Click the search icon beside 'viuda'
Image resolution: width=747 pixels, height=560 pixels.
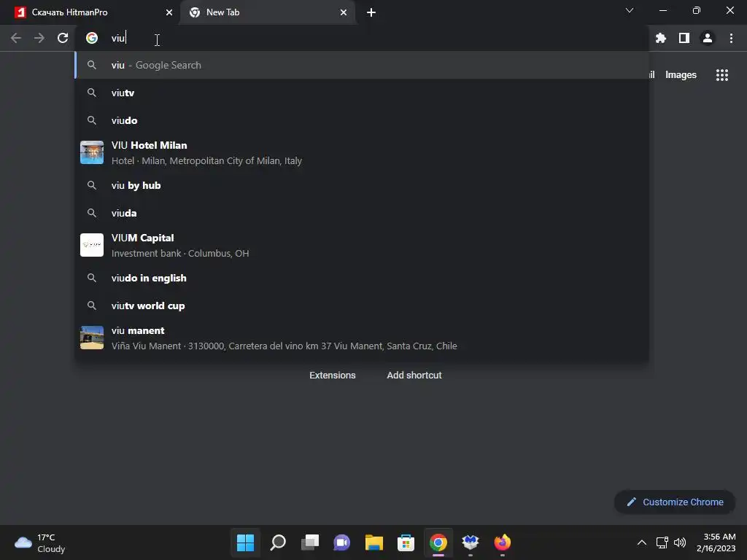(92, 213)
